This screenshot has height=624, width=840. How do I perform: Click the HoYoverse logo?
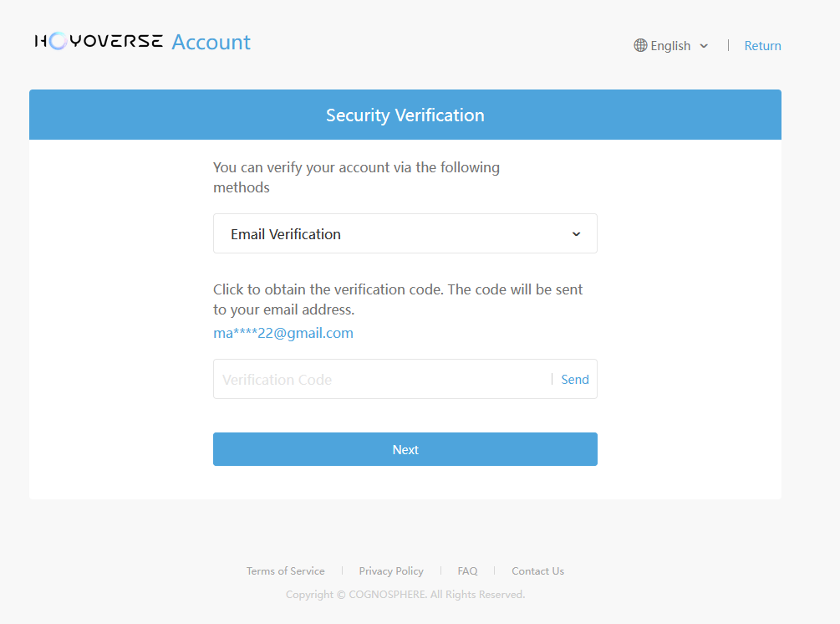coord(99,41)
